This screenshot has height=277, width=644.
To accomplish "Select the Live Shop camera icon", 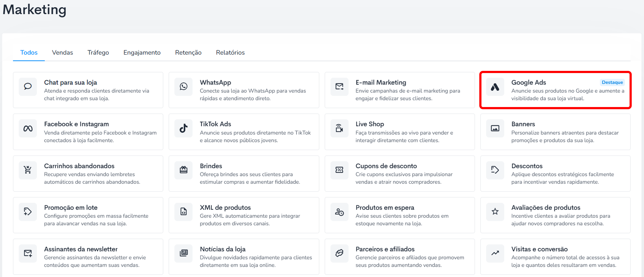I will (339, 128).
